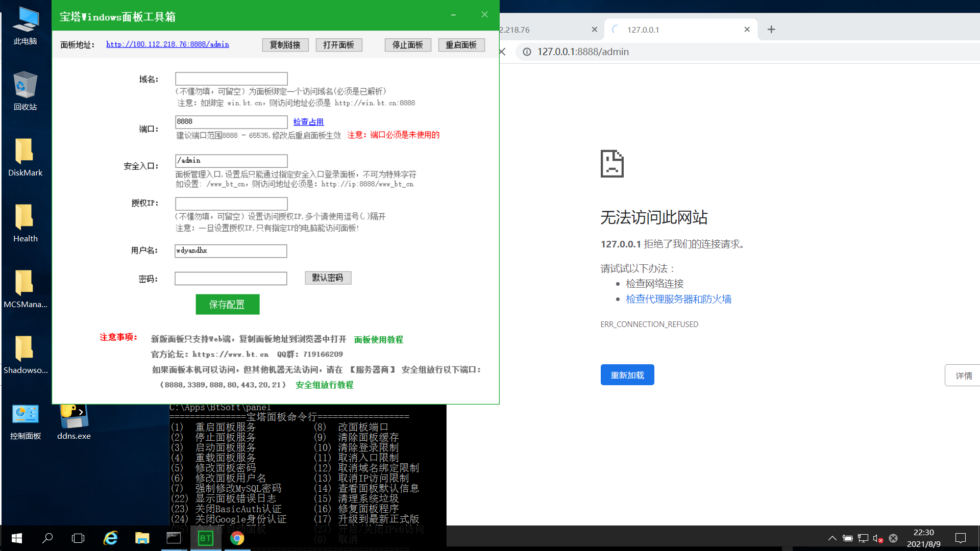Close the 宝塔 toolbox window
The image size is (980, 551).
click(484, 15)
